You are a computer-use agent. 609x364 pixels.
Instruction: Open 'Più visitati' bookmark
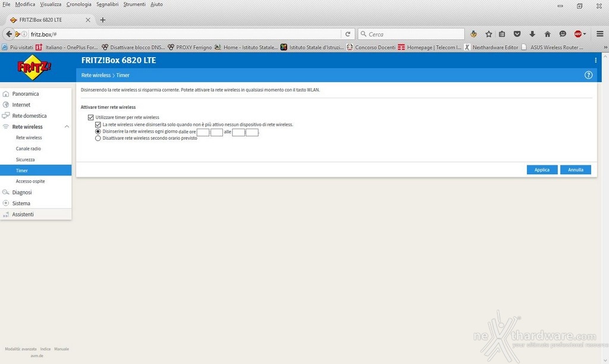click(17, 48)
